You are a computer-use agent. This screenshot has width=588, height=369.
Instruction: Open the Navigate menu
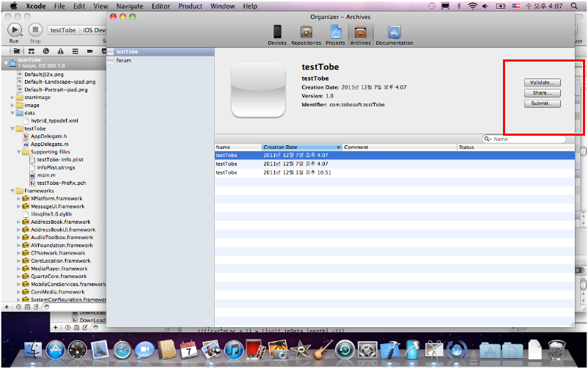(x=130, y=6)
